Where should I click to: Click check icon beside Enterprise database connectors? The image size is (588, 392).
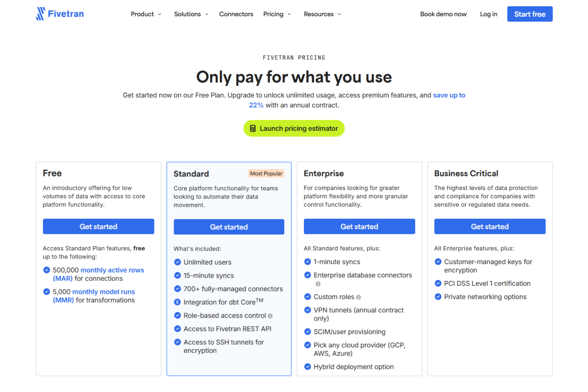pyautogui.click(x=308, y=275)
